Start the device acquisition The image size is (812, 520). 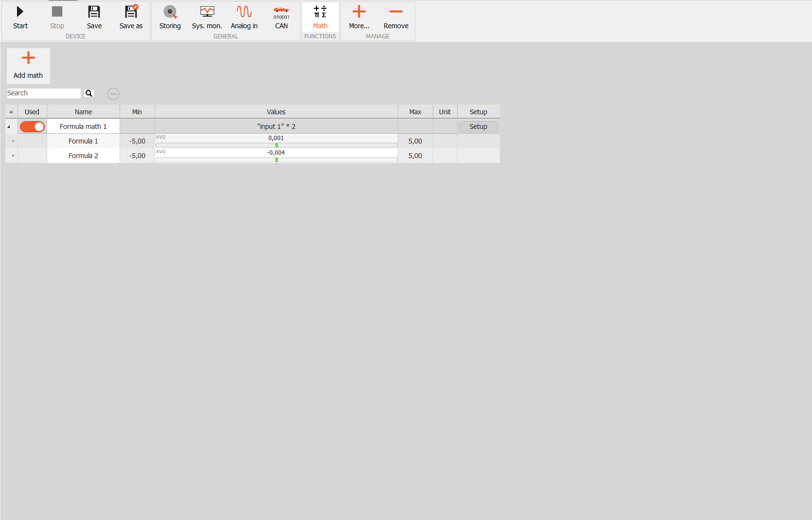point(20,18)
